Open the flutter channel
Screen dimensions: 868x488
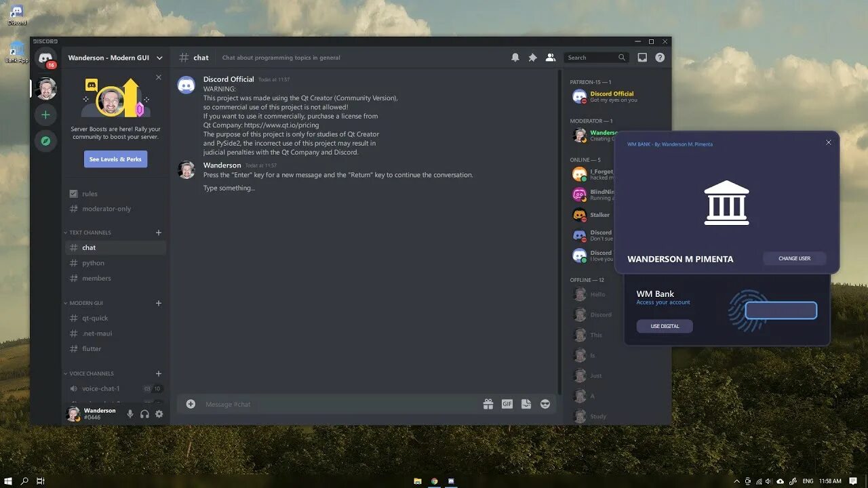pos(115,348)
